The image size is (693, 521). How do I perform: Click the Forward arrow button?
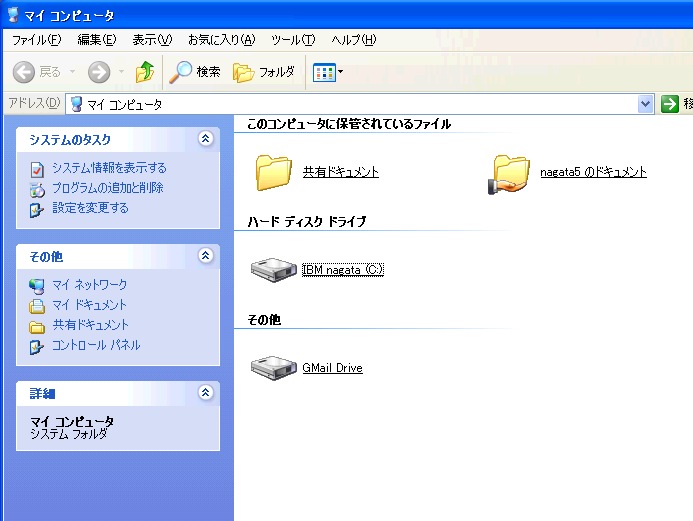tap(99, 72)
